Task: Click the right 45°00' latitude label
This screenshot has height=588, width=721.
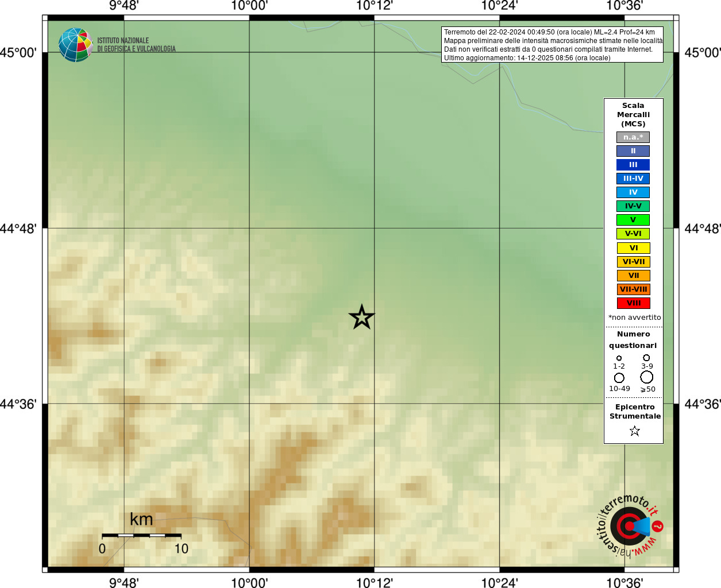Action: [703, 53]
